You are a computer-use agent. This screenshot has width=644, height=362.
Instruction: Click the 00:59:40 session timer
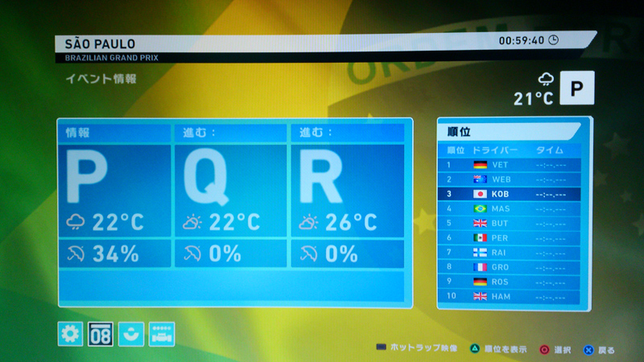[x=522, y=40]
